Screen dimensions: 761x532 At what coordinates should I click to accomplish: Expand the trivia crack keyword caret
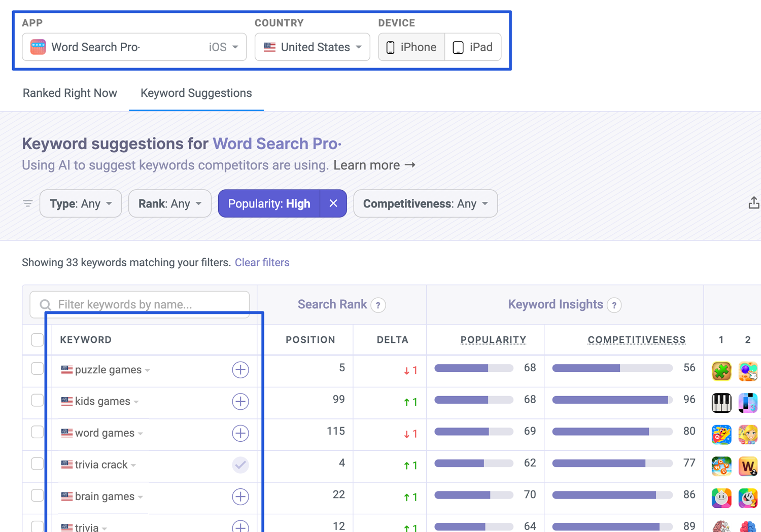133,466
